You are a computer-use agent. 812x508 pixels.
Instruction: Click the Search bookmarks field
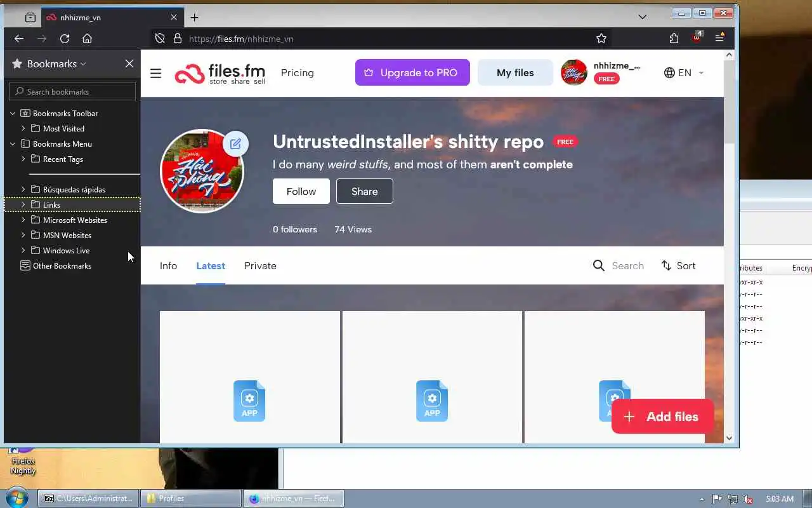click(x=72, y=91)
